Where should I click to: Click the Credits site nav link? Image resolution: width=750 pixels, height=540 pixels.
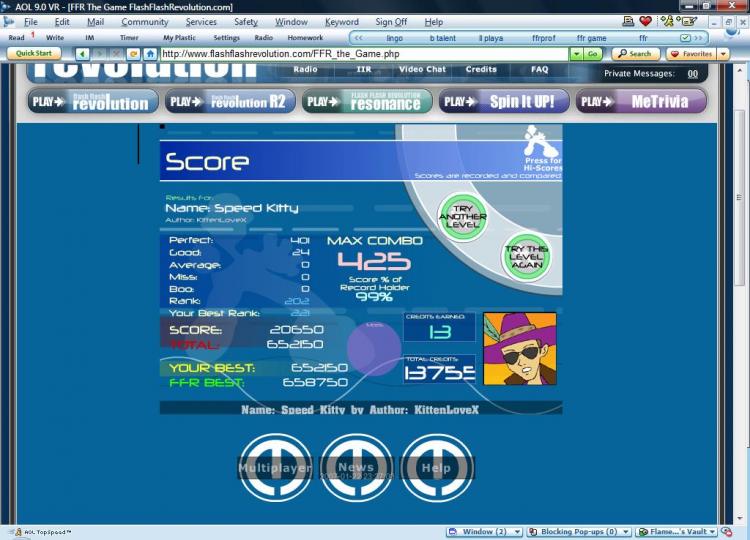(x=481, y=69)
